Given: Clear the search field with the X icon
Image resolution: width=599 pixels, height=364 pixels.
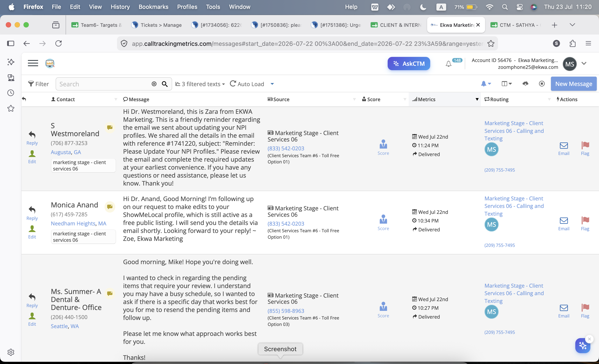Looking at the screenshot, I should point(154,84).
